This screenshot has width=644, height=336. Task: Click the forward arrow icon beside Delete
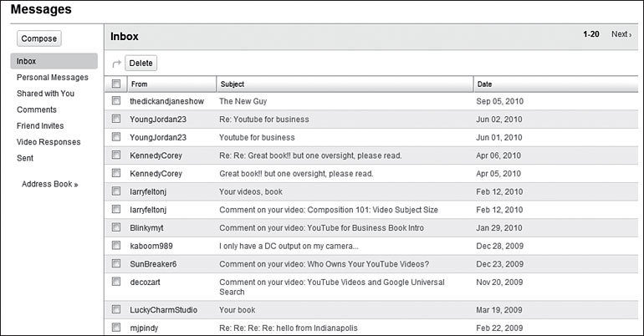[116, 64]
